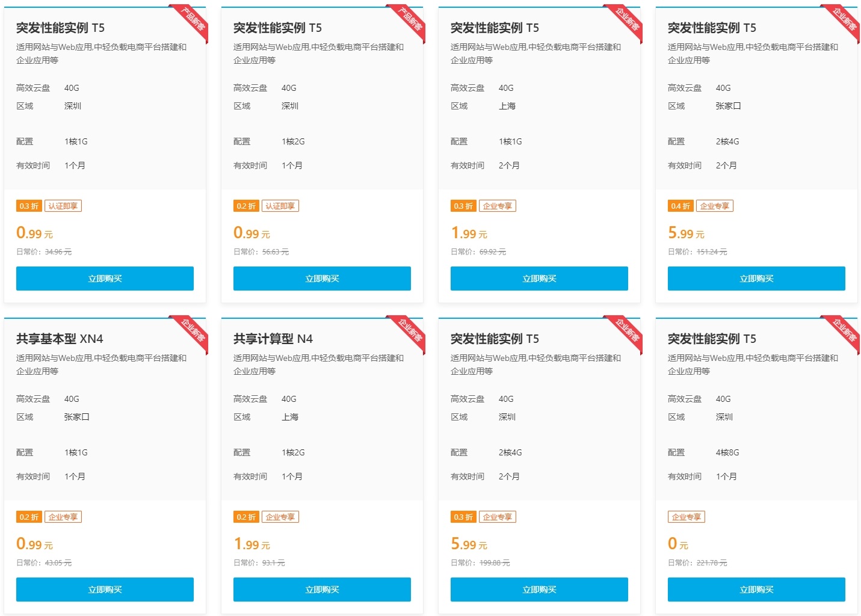This screenshot has height=616, width=861.
Task: Click 认证即享 tag on the 1核2G 深圳 card
Action: tap(280, 206)
